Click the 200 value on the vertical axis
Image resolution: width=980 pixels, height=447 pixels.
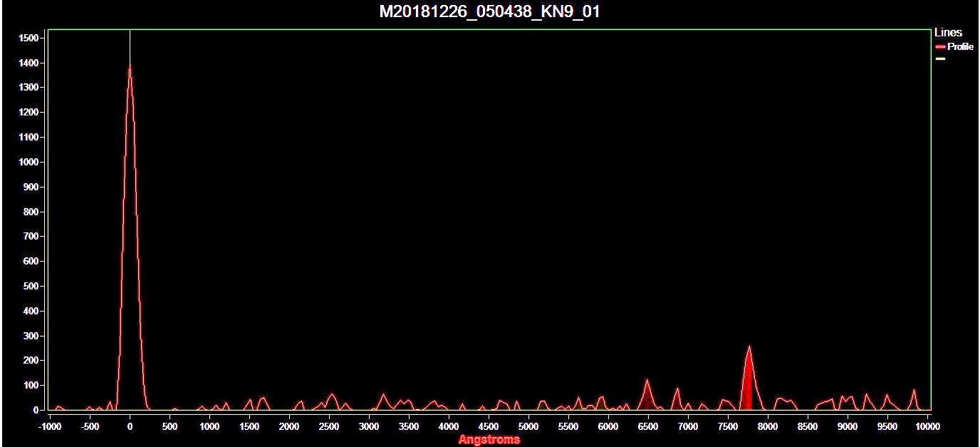[31, 361]
